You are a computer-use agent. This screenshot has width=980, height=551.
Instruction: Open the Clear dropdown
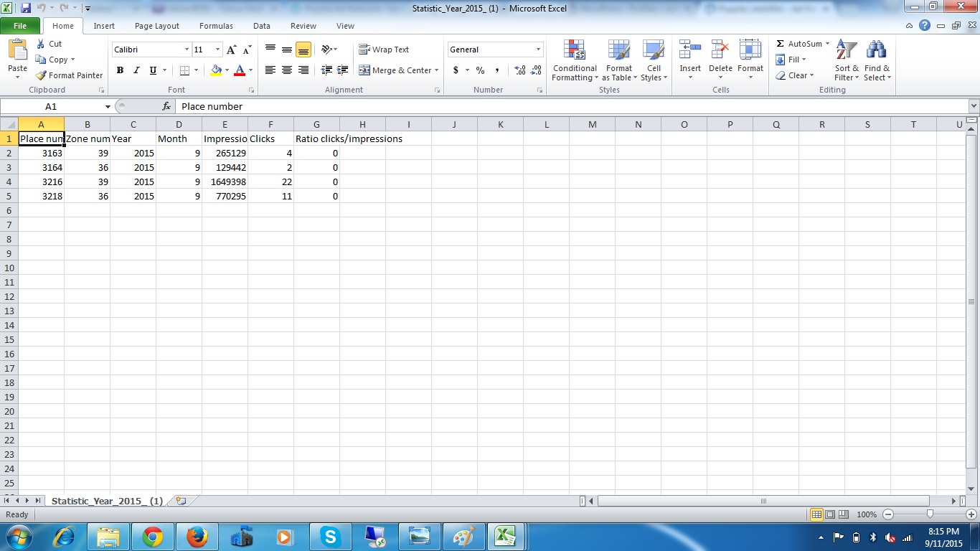point(795,75)
